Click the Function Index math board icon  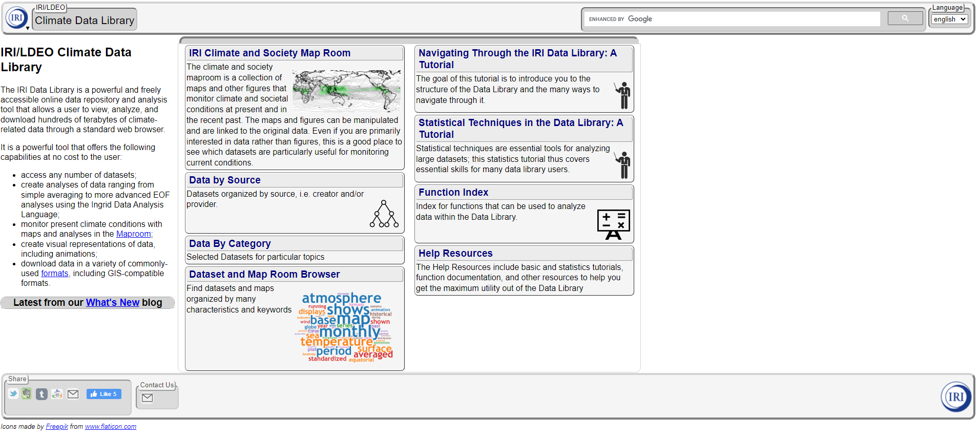[x=614, y=224]
